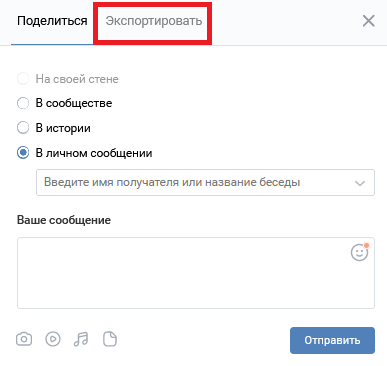Attach audio using the music note icon

point(81,339)
